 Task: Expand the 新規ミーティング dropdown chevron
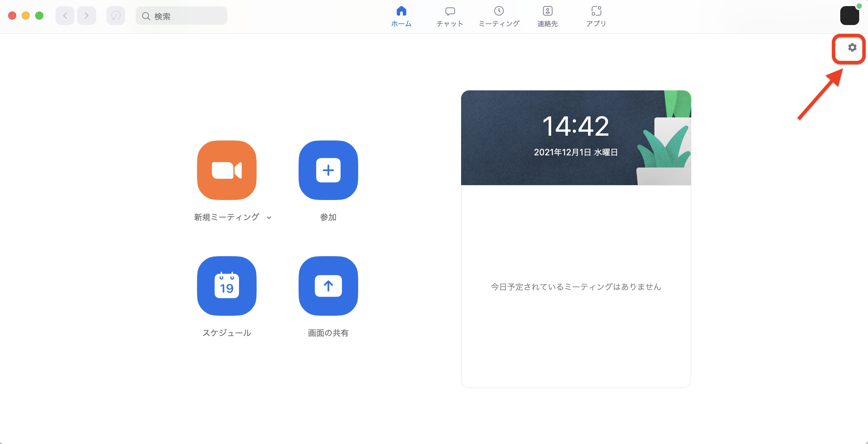coord(269,218)
